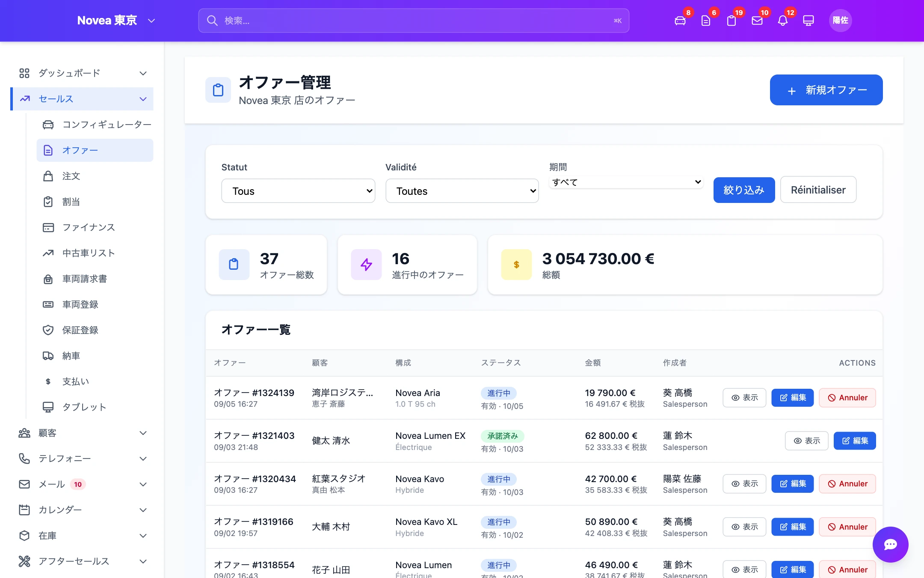The width and height of the screenshot is (924, 578).
Task: Open the メール menu with badge 10
Action: point(82,484)
